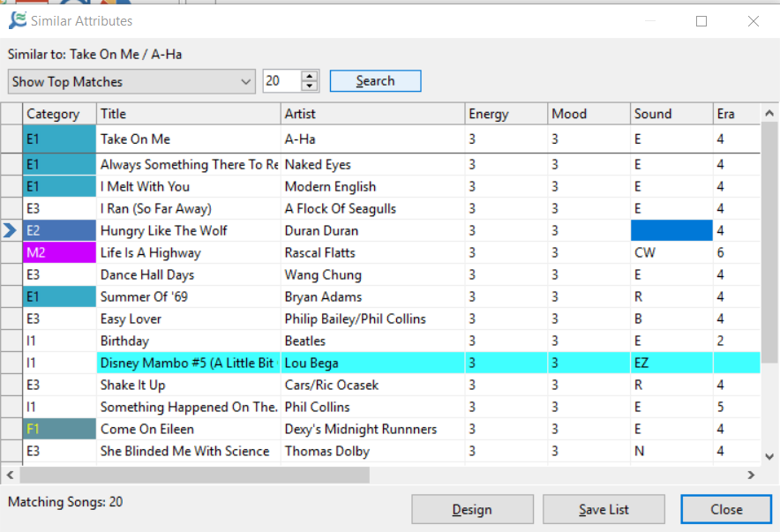Image resolution: width=780 pixels, height=532 pixels.
Task: Select Easy Lover title cell
Action: 189,318
